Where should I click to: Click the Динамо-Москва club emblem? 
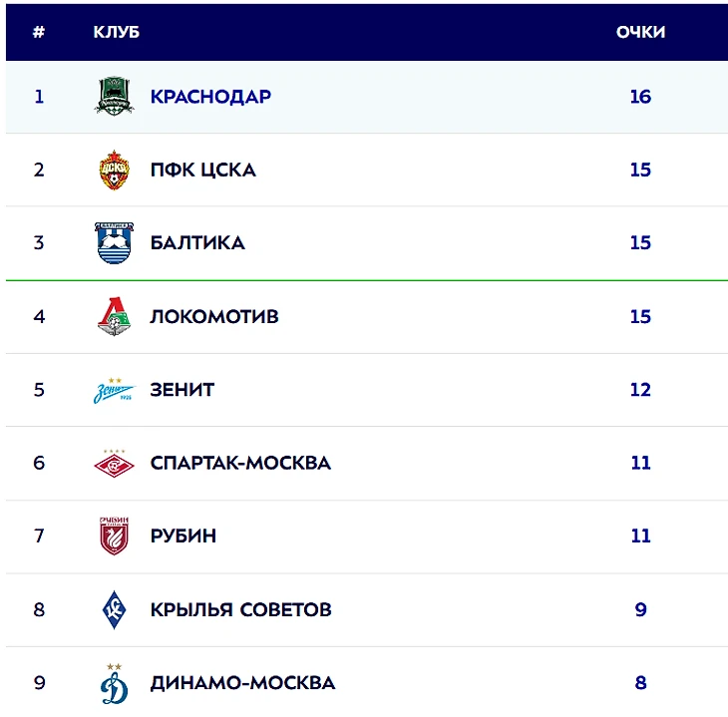pyautogui.click(x=113, y=682)
